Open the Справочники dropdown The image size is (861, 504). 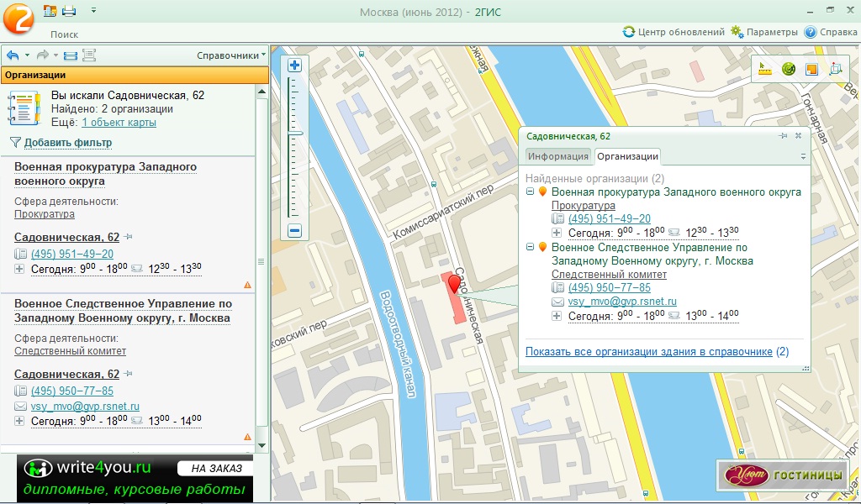click(x=231, y=55)
